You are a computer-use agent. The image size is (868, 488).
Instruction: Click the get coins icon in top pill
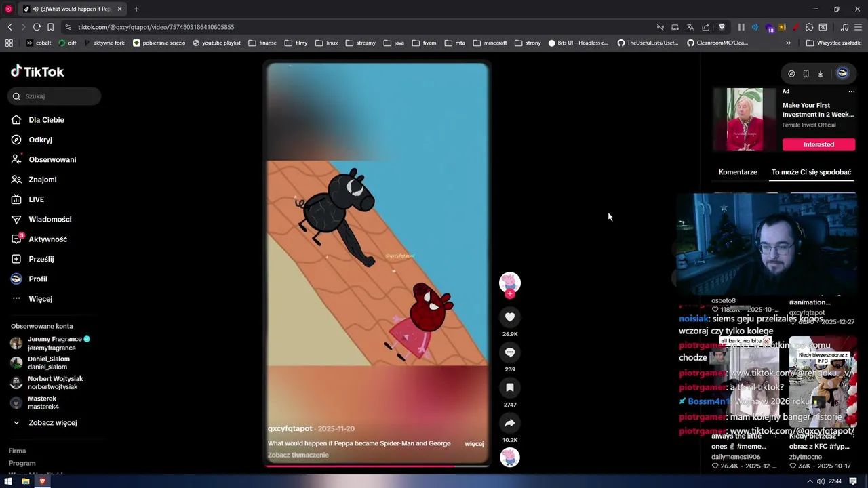pos(791,73)
